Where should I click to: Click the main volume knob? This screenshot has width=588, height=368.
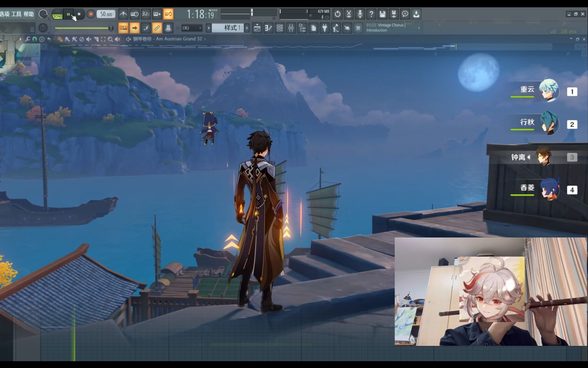coord(43,14)
